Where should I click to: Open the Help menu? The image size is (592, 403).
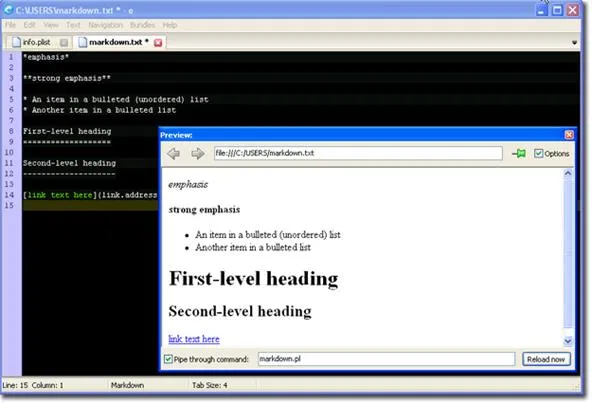tap(170, 25)
